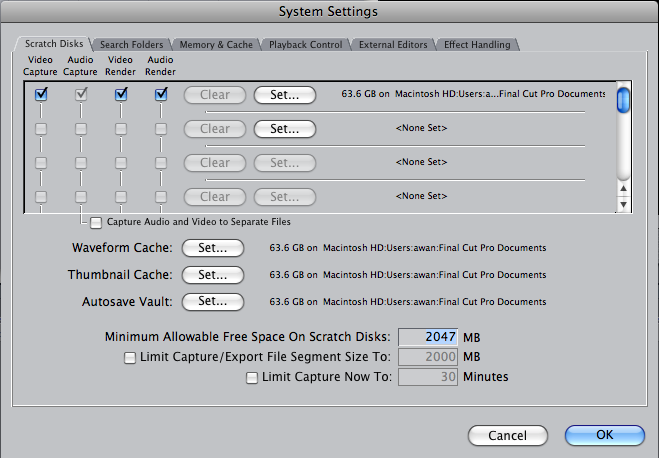The width and height of the screenshot is (659, 458).
Task: Click the scroll up arrow in disk list
Action: coord(624,189)
